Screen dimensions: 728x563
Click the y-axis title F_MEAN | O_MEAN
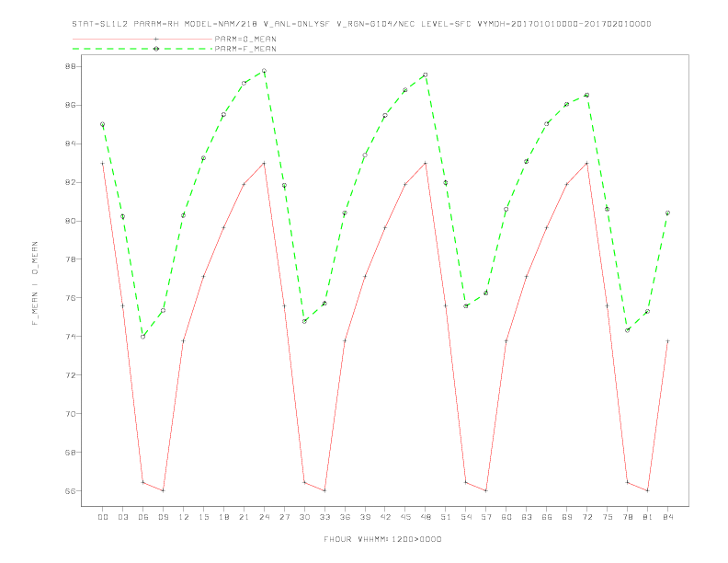point(35,283)
